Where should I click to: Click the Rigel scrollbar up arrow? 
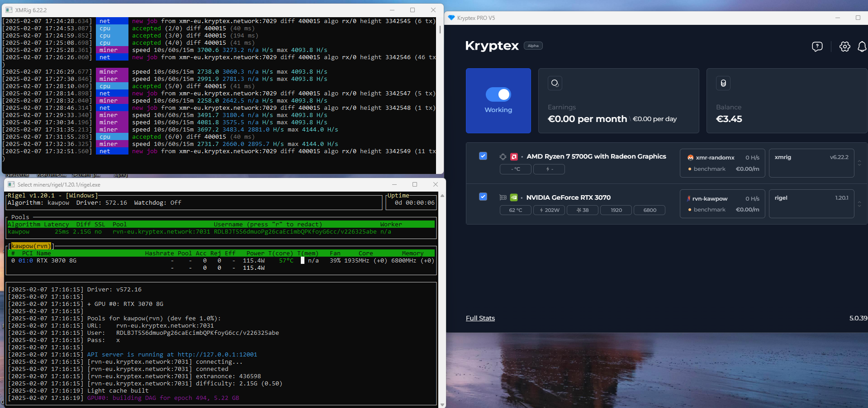coord(442,196)
